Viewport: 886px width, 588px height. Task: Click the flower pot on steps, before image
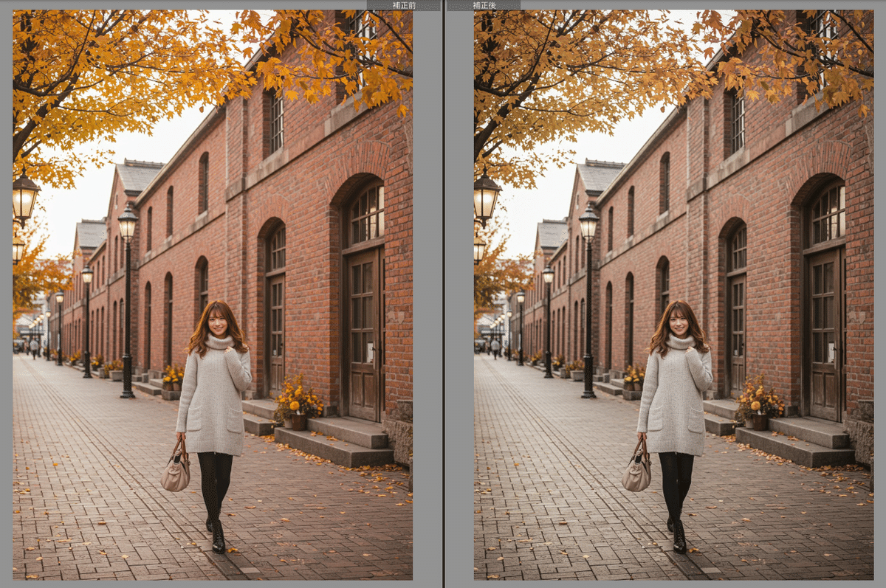coord(296,419)
